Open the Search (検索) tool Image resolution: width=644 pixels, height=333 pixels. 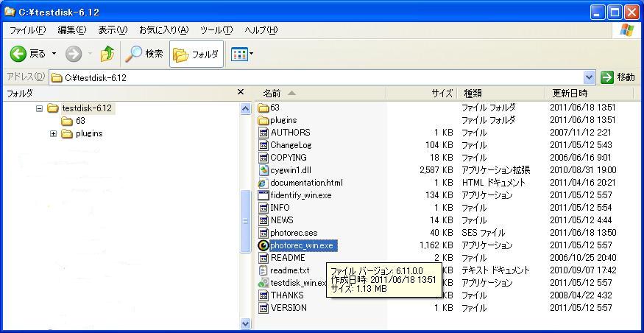(144, 54)
